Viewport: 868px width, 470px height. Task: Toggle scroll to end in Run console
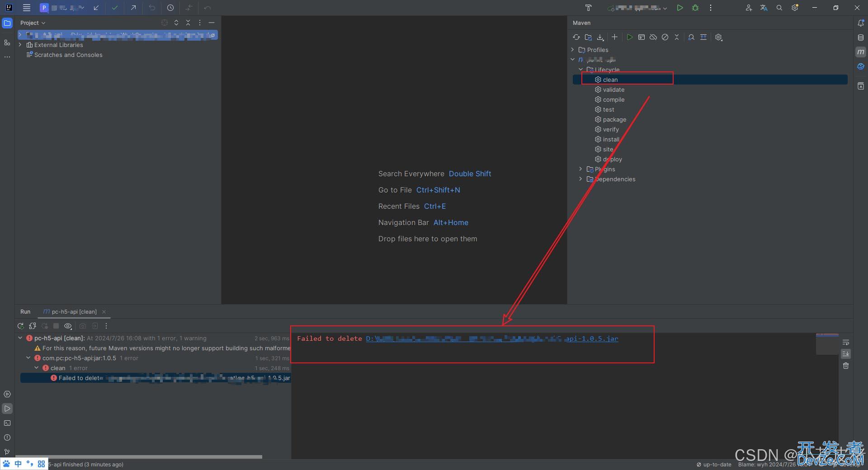coord(846,354)
